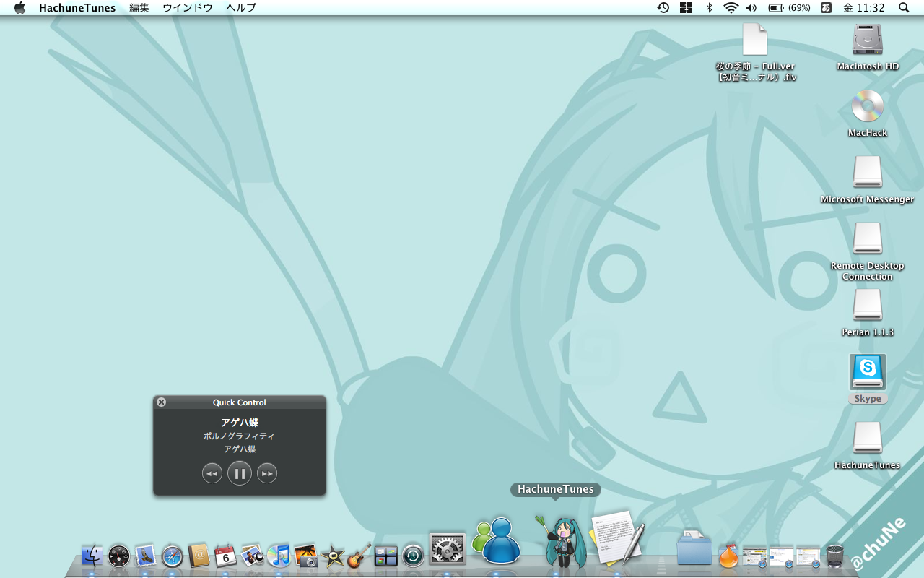Close the Quick Control panel
This screenshot has height=578, width=924.
[162, 402]
